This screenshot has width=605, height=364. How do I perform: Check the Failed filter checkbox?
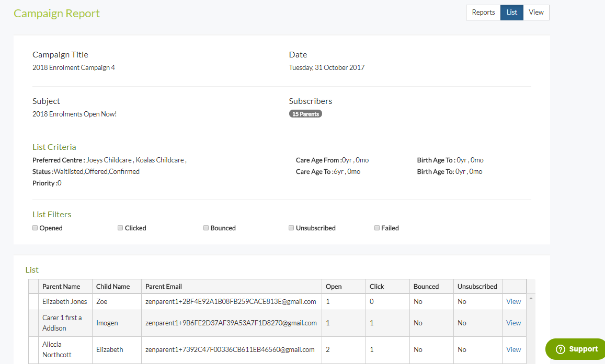click(x=377, y=228)
